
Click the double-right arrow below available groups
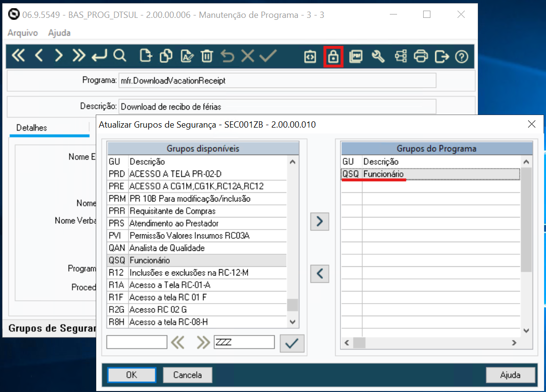tap(203, 343)
